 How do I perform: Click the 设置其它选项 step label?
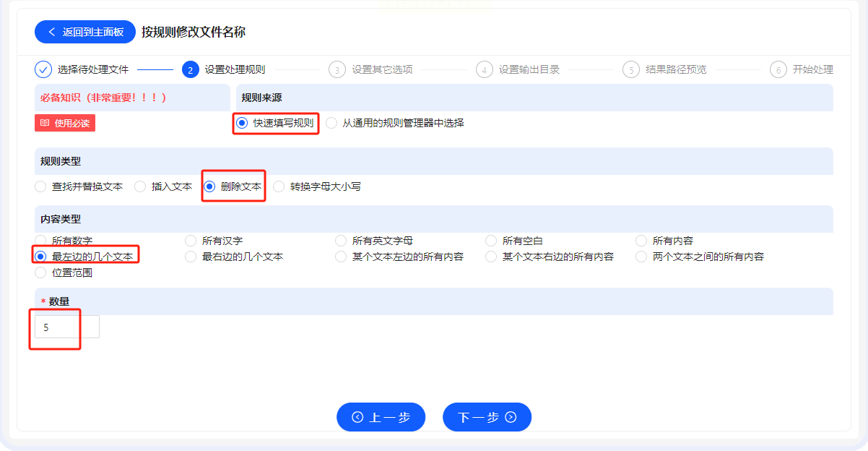[382, 69]
